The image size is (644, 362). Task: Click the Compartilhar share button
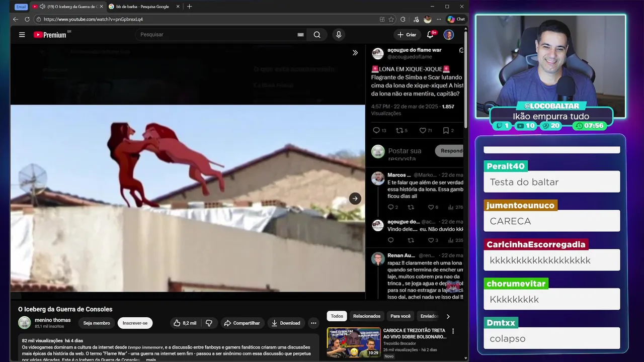tap(242, 323)
